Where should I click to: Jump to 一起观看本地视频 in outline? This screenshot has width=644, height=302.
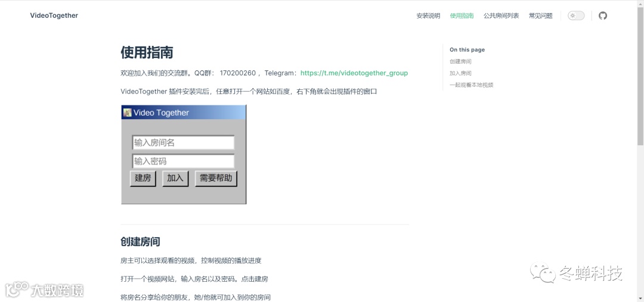(x=472, y=85)
